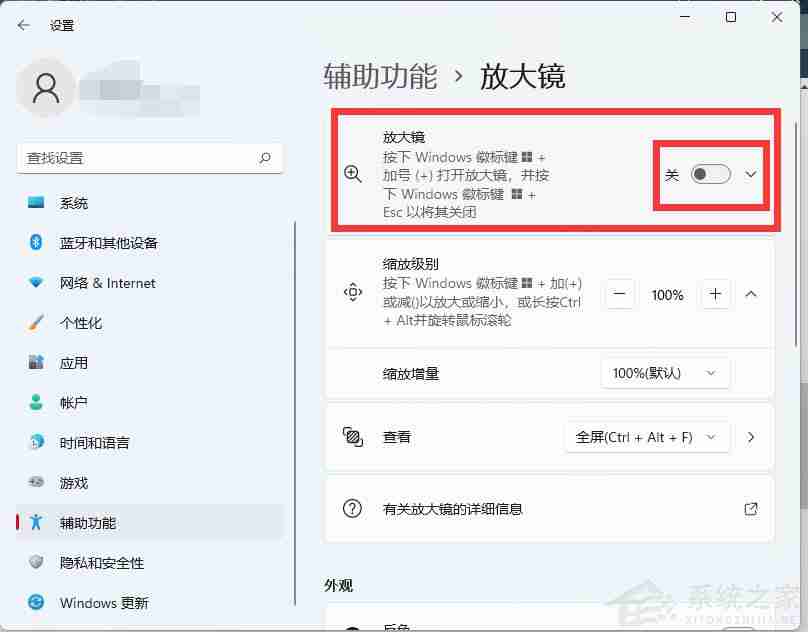Click the back arrow in Settings
Image resolution: width=808 pixels, height=632 pixels.
tap(23, 25)
